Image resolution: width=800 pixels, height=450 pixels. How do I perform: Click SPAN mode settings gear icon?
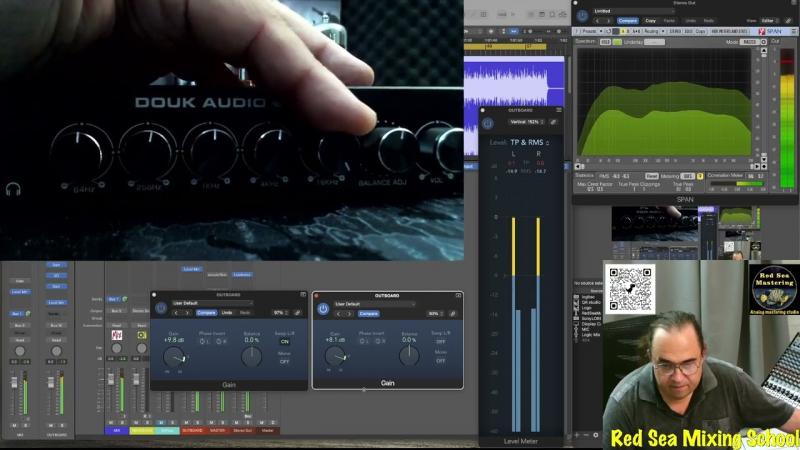(764, 42)
